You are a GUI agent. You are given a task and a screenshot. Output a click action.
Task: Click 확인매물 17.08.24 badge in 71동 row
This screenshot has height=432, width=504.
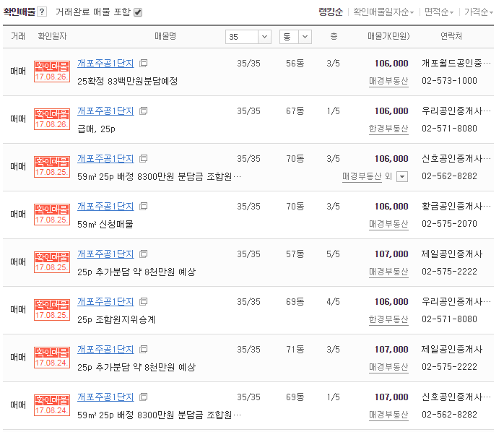tap(52, 358)
